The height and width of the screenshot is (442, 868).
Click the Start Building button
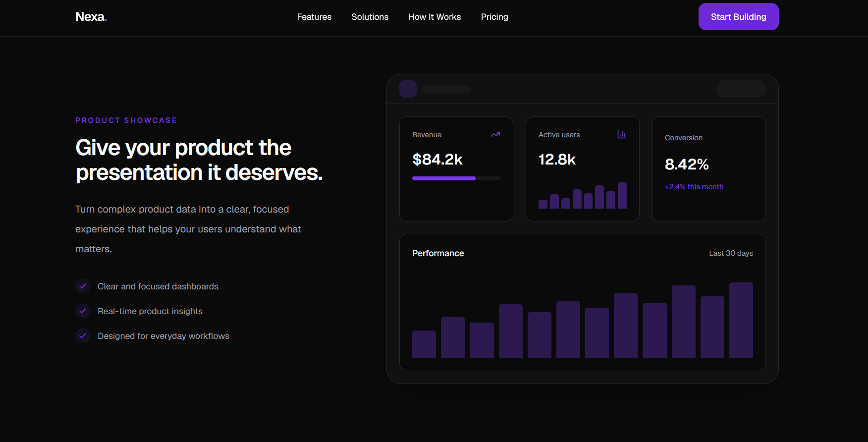738,17
